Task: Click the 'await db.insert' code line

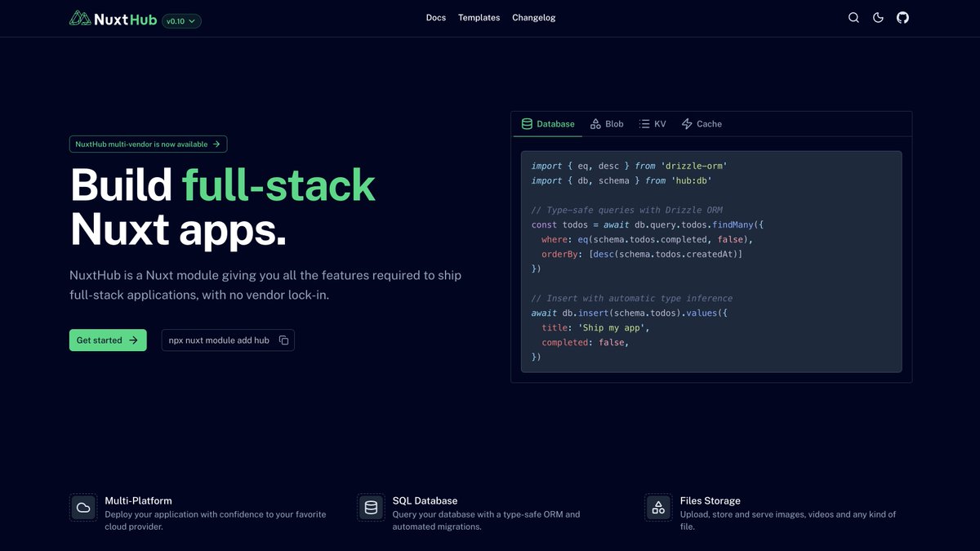Action: tap(629, 313)
